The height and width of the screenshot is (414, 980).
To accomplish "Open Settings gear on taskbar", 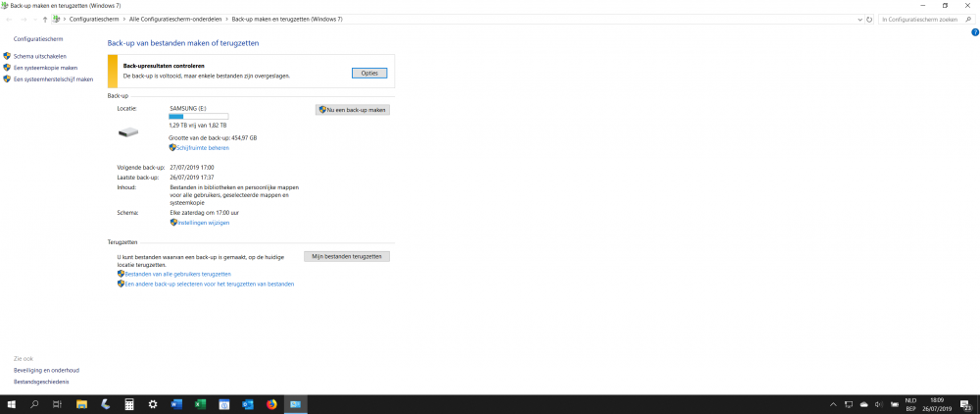I will 153,404.
